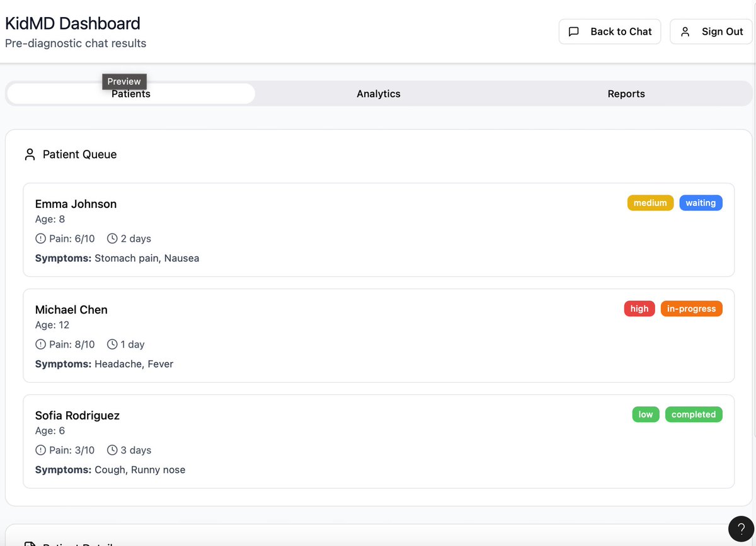Click the 1 day duration text
Screen dimensions: 756x546
click(133, 344)
